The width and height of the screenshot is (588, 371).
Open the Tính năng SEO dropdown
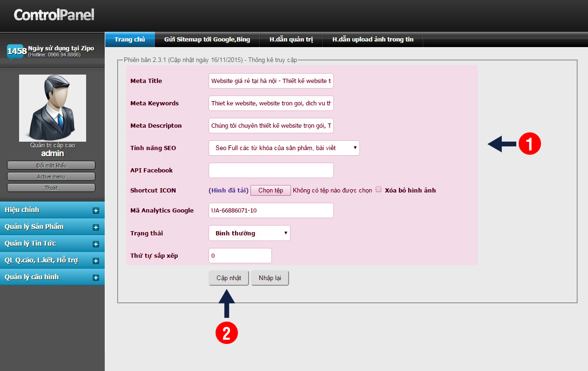(284, 148)
